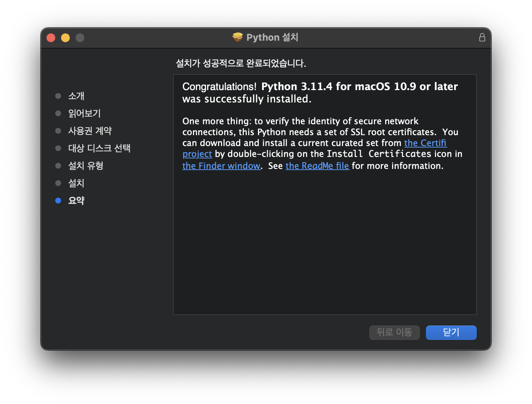Viewport: 532px width, 404px height.
Task: Click the Congratulations message text
Action: 320,93
